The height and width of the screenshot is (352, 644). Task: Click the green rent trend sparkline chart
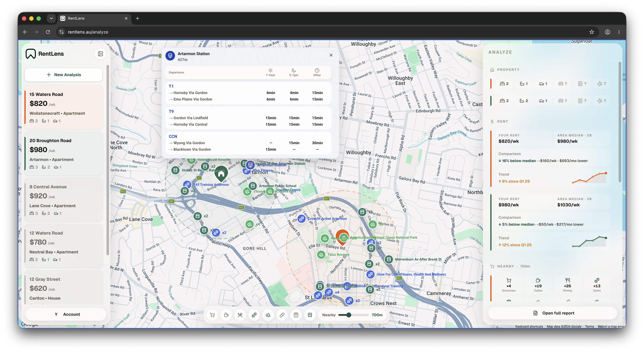589,241
